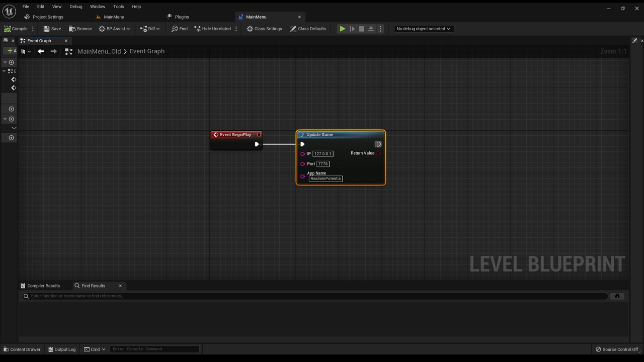
Task: Click the frame skip (advance) button
Action: pos(352,29)
